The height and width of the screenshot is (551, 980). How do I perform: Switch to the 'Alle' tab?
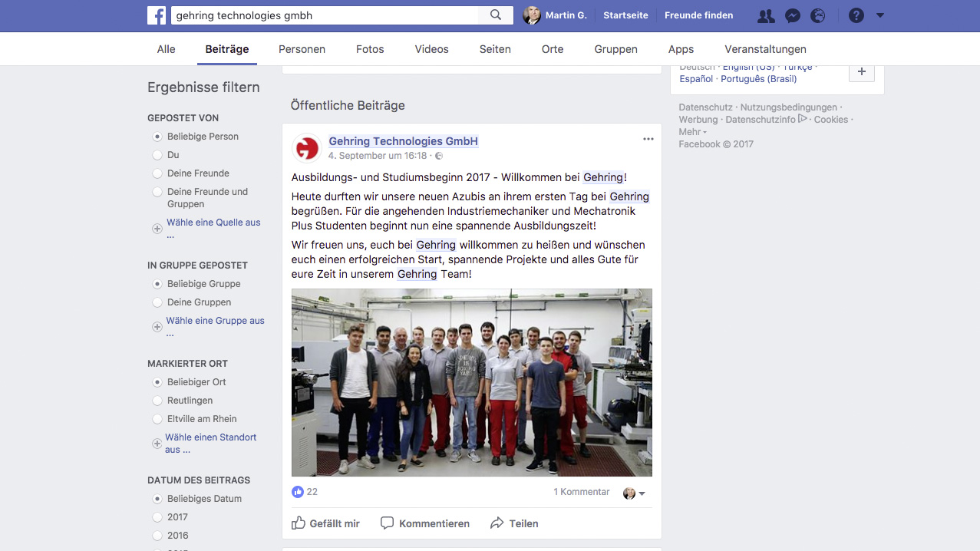[166, 49]
